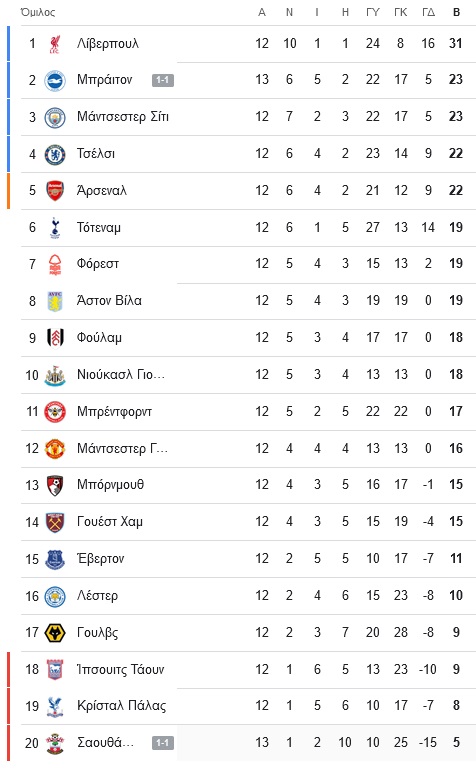Click the 1-1 score badge on Southampton row
Screen dimensions: 476x768
click(x=163, y=743)
